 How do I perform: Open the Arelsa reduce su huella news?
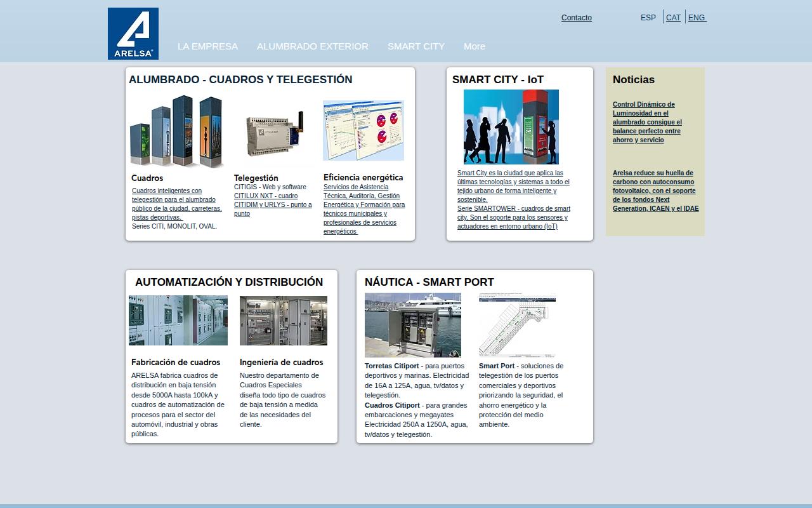click(656, 190)
